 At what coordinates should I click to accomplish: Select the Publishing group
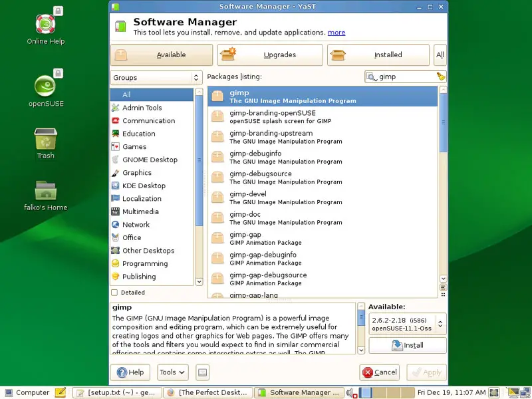[x=152, y=277]
